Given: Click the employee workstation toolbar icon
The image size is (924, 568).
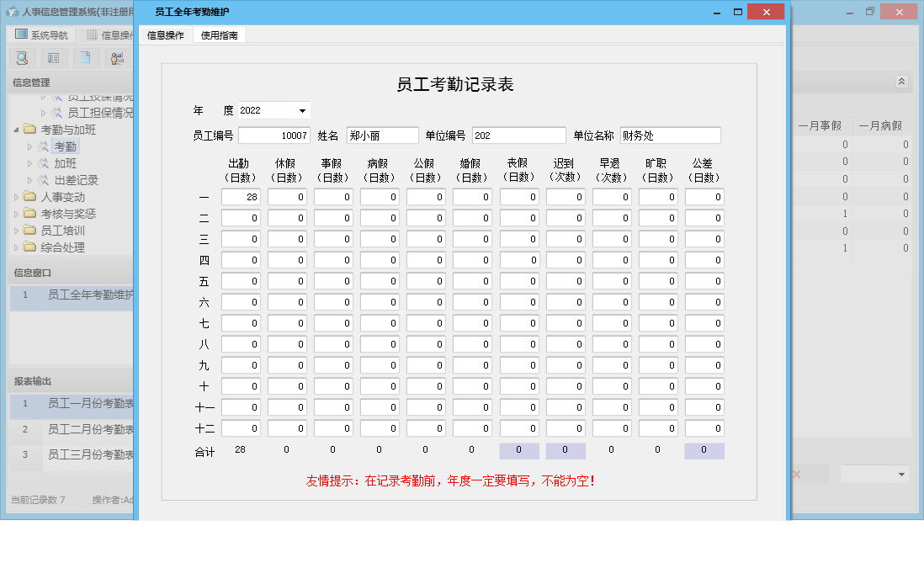Looking at the screenshot, I should coord(115,57).
